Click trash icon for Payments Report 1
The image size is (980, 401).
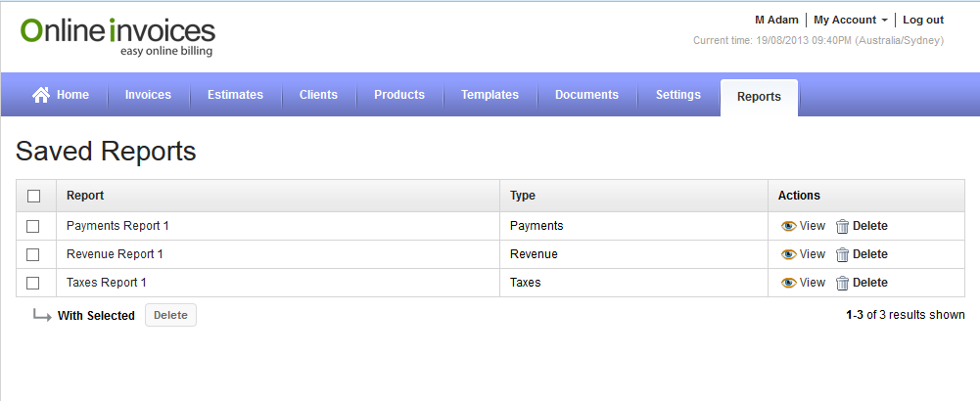pyautogui.click(x=842, y=226)
